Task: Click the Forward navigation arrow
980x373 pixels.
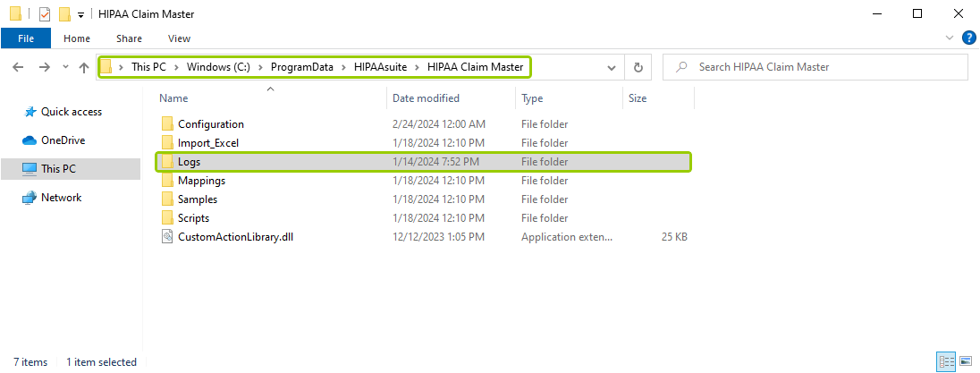Action: point(44,67)
